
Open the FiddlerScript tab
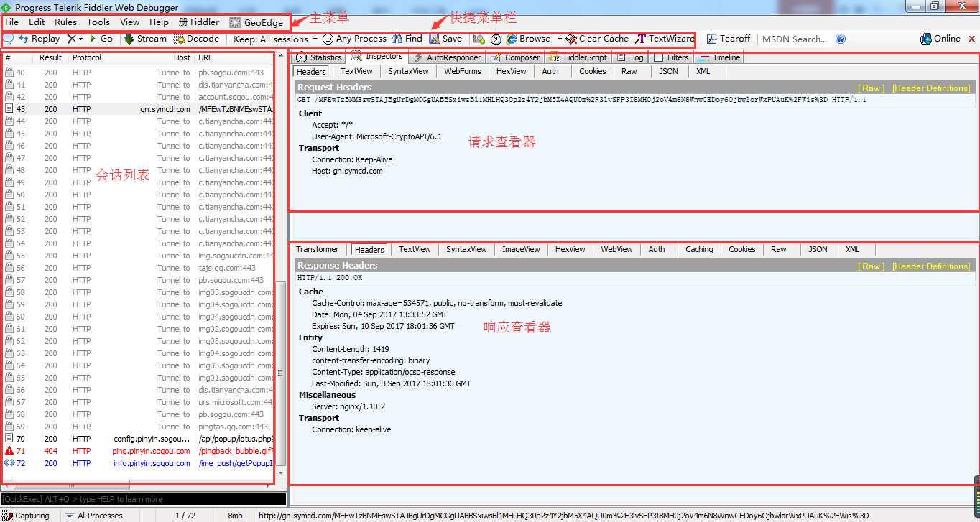click(x=578, y=57)
